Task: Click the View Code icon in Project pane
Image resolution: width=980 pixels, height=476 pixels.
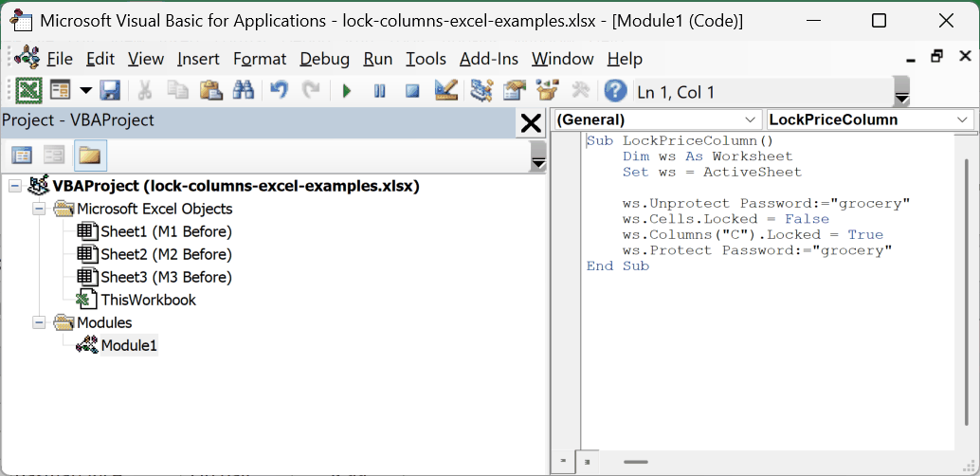Action: 23,156
